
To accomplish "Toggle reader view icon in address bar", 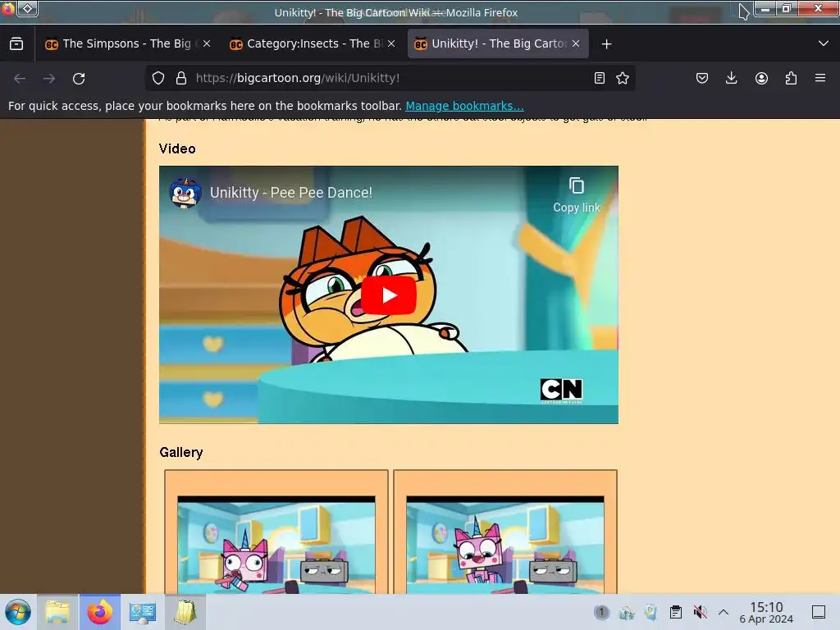I will click(x=600, y=78).
